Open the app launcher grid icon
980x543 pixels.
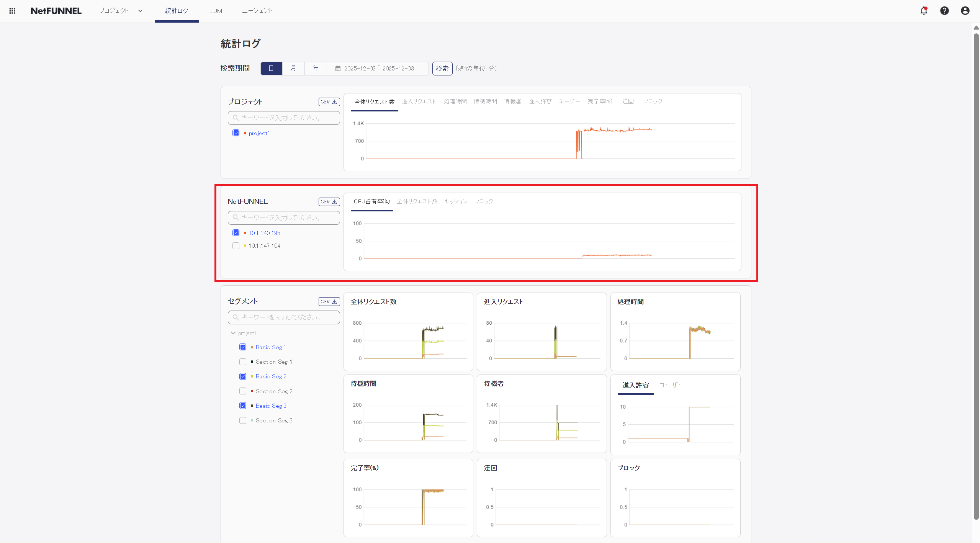(12, 11)
